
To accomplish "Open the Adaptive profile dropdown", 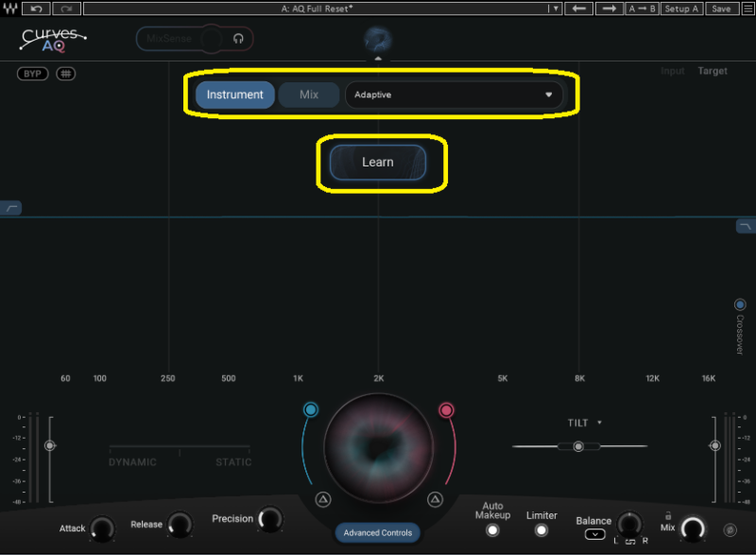I will (454, 95).
